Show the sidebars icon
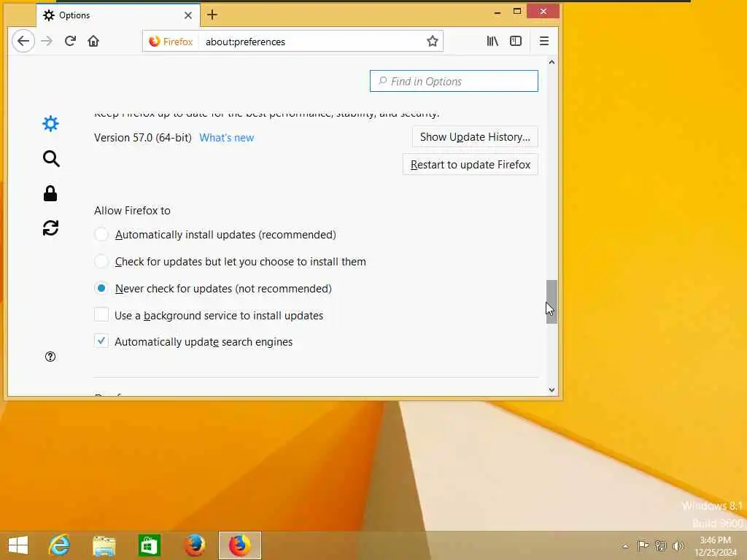 tap(516, 41)
